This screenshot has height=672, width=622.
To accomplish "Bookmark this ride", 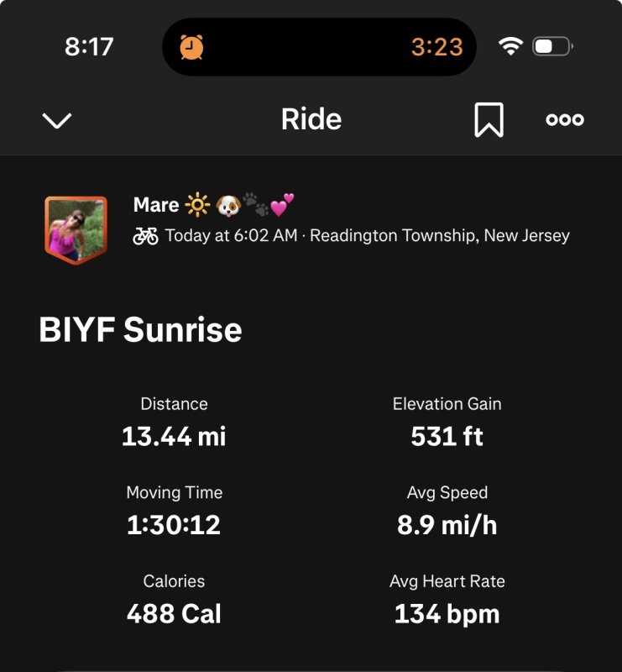I will point(489,120).
